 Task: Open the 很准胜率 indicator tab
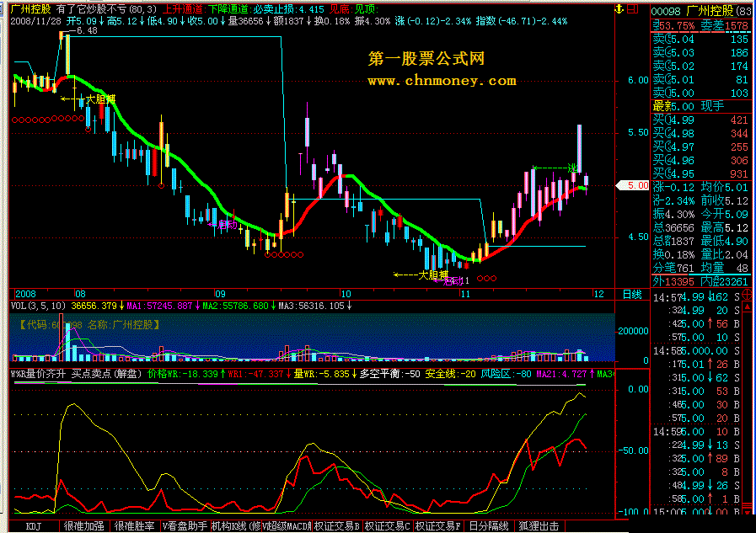coord(135,526)
